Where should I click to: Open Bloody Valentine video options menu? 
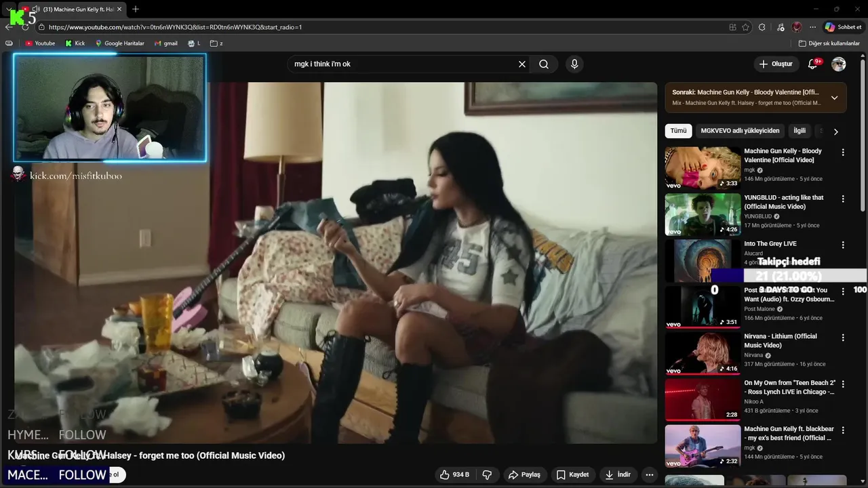843,152
